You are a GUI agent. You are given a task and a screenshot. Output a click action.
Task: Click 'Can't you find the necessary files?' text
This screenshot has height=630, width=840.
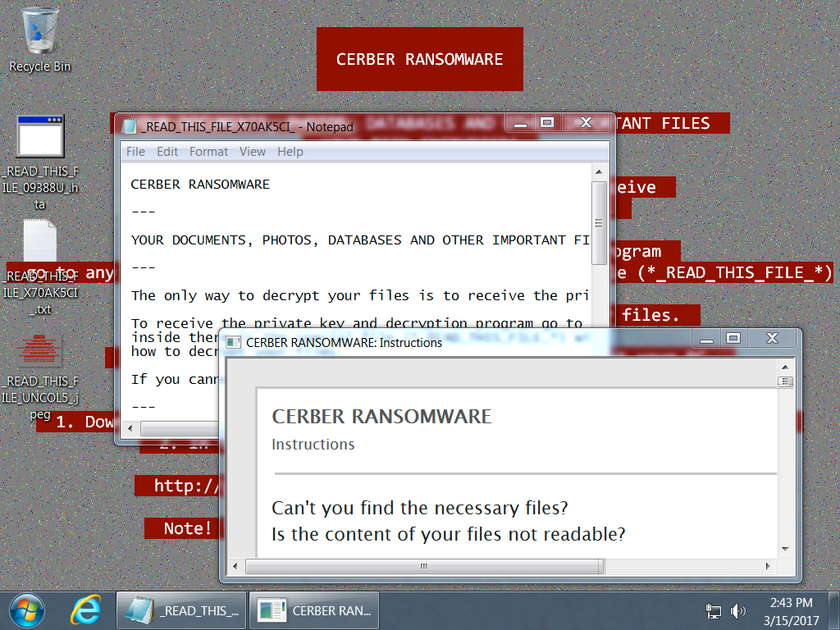point(419,507)
